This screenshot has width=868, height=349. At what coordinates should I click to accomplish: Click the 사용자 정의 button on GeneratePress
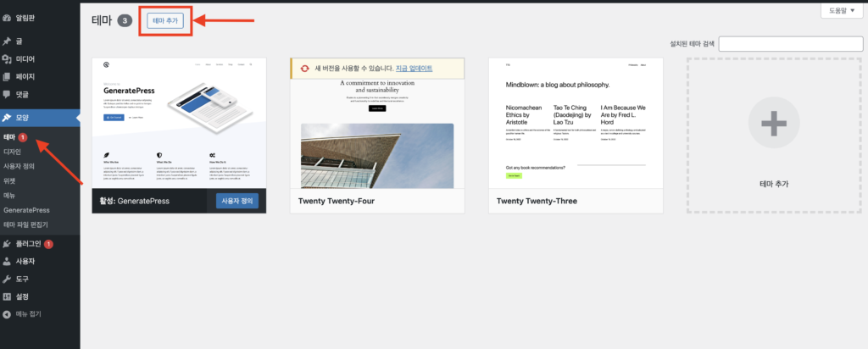click(237, 202)
